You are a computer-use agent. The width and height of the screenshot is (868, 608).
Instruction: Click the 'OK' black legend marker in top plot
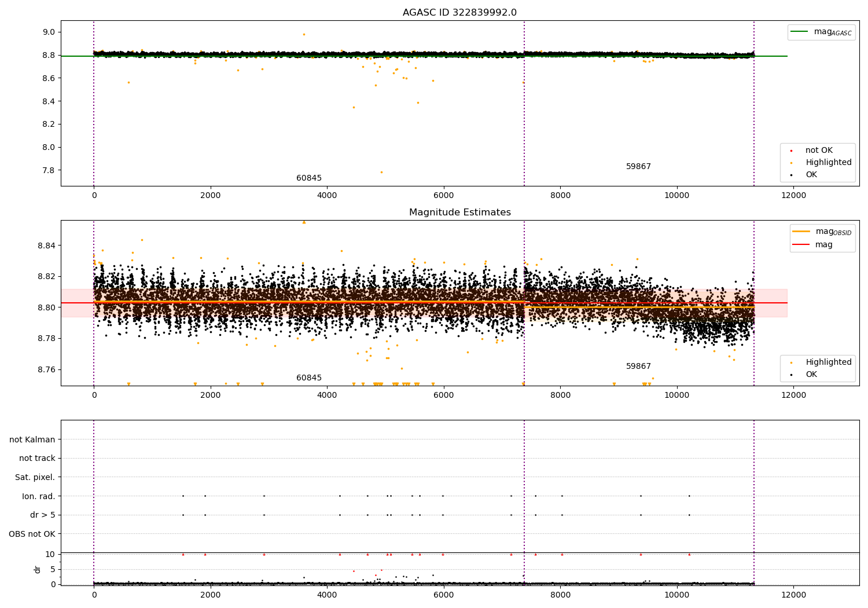point(791,175)
